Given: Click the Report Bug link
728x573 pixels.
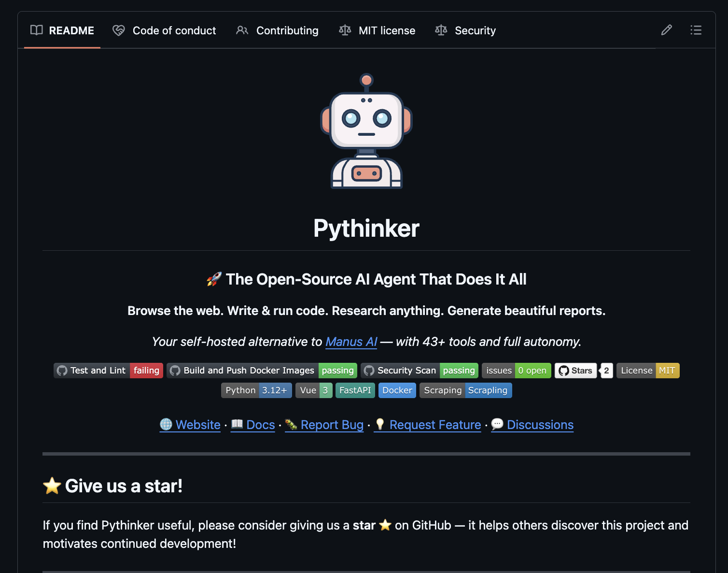Looking at the screenshot, I should (x=332, y=425).
